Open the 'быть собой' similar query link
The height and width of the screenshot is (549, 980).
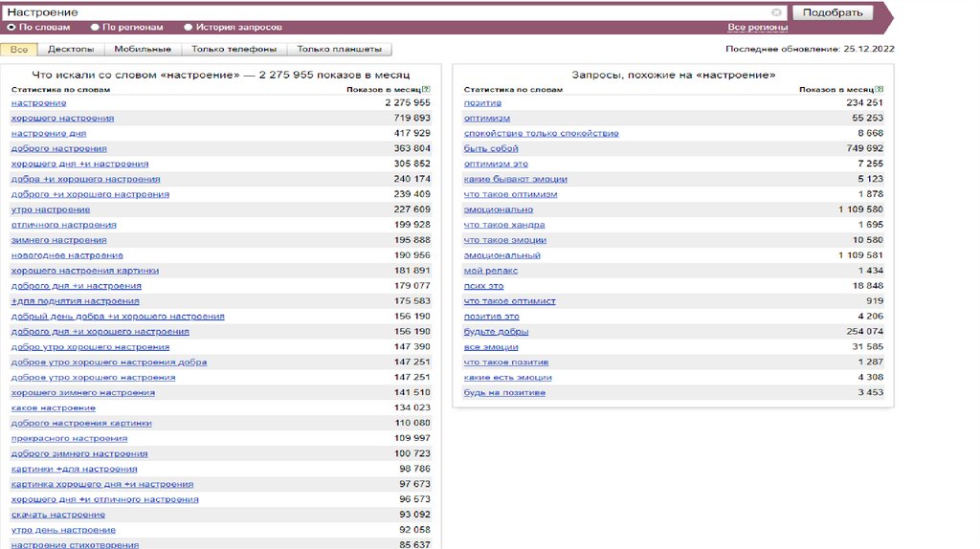click(491, 148)
